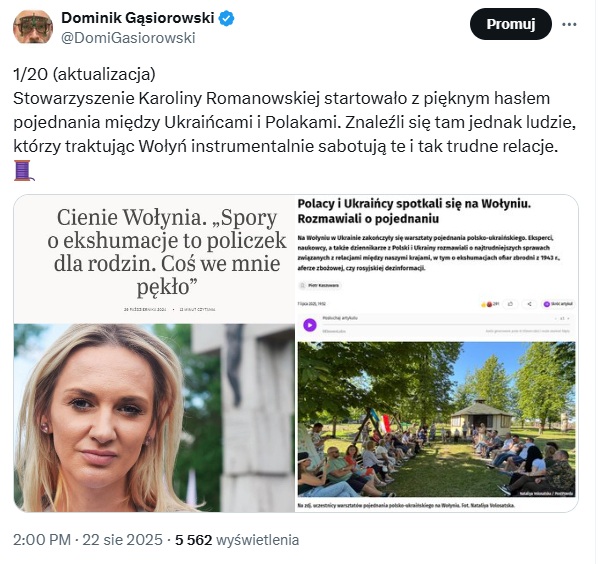This screenshot has height=564, width=616.
Task: Click the x1 playback speed control
Action: [563, 318]
